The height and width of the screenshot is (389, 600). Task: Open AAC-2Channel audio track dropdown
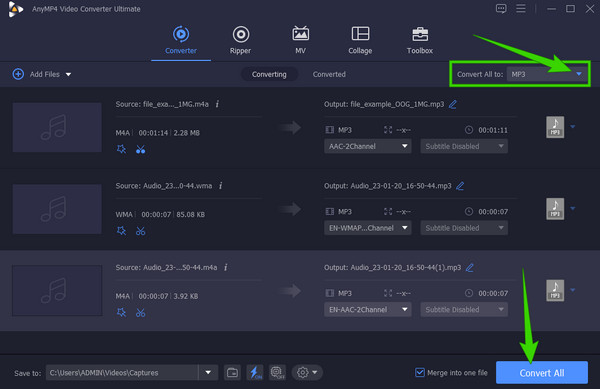(x=367, y=146)
